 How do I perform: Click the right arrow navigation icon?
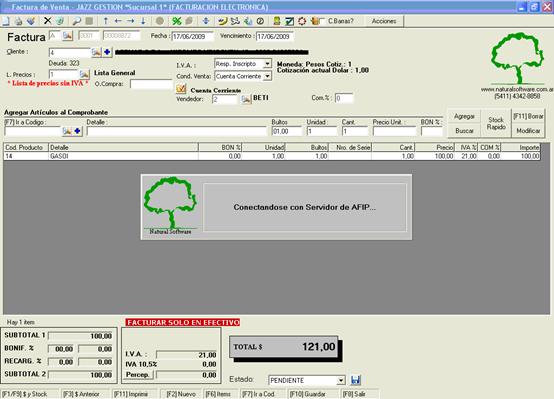pos(130,21)
